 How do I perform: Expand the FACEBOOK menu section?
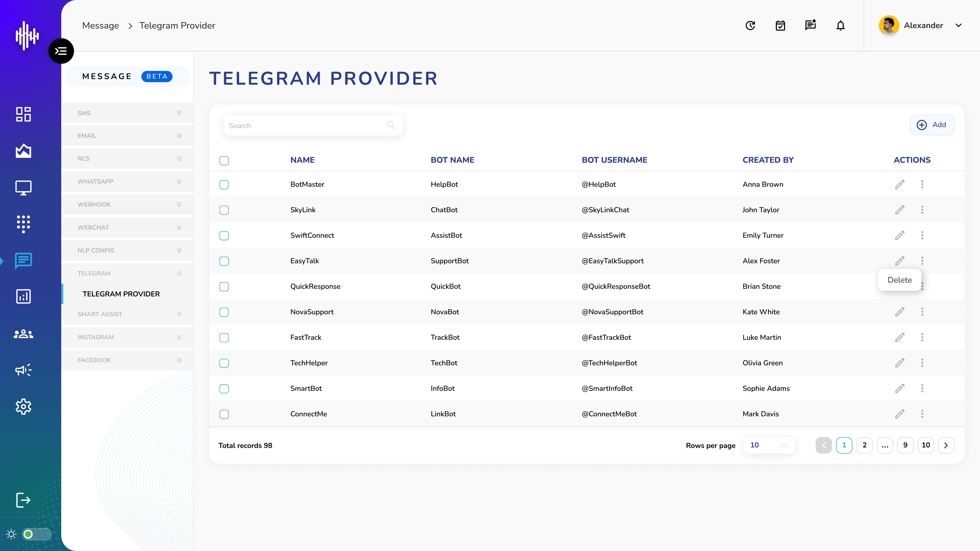pos(127,360)
